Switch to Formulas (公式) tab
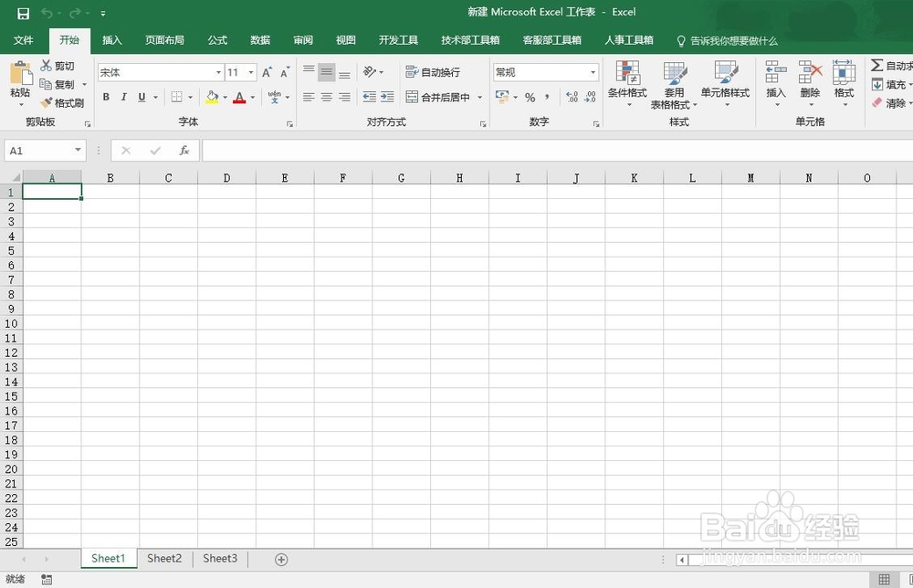The height and width of the screenshot is (588, 913). (217, 40)
